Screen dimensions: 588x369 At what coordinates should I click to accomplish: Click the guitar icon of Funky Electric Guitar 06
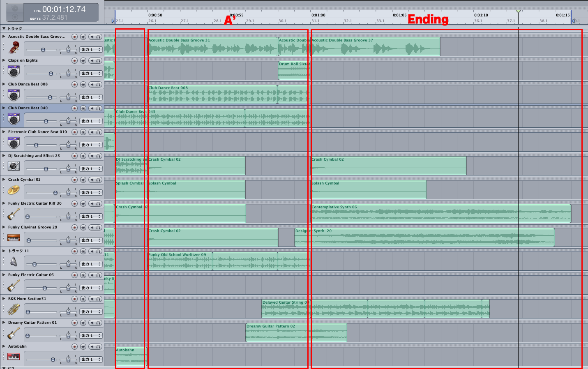tap(14, 286)
